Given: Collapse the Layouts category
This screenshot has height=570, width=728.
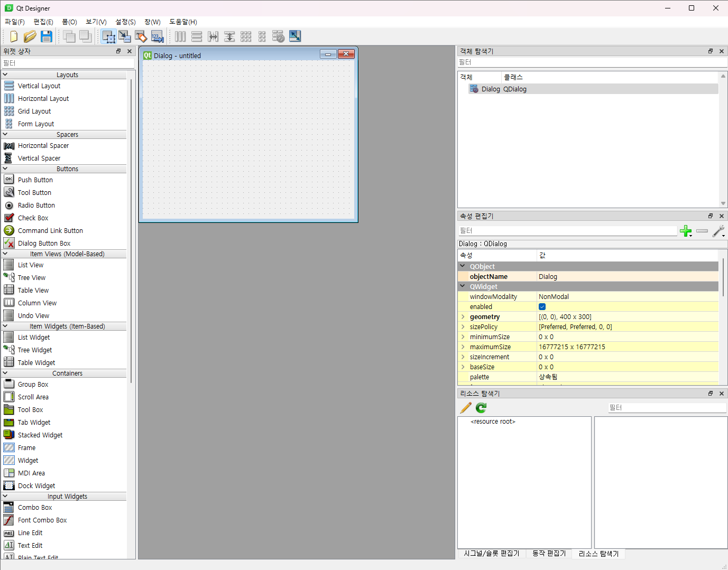Looking at the screenshot, I should [x=5, y=74].
